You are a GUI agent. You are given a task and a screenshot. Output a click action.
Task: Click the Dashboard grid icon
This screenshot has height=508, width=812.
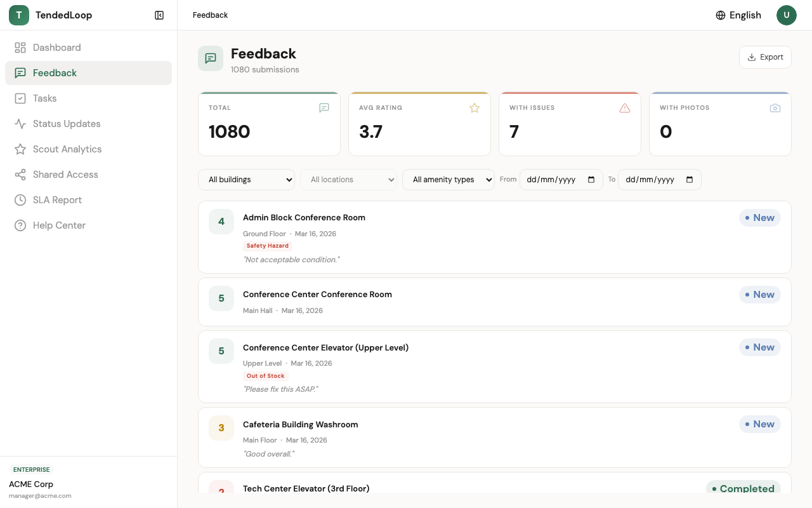20,48
